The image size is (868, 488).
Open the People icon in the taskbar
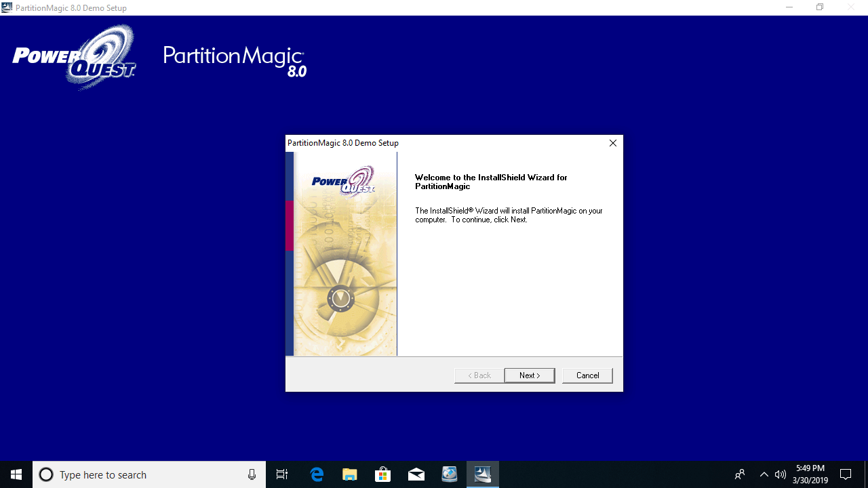coord(740,474)
